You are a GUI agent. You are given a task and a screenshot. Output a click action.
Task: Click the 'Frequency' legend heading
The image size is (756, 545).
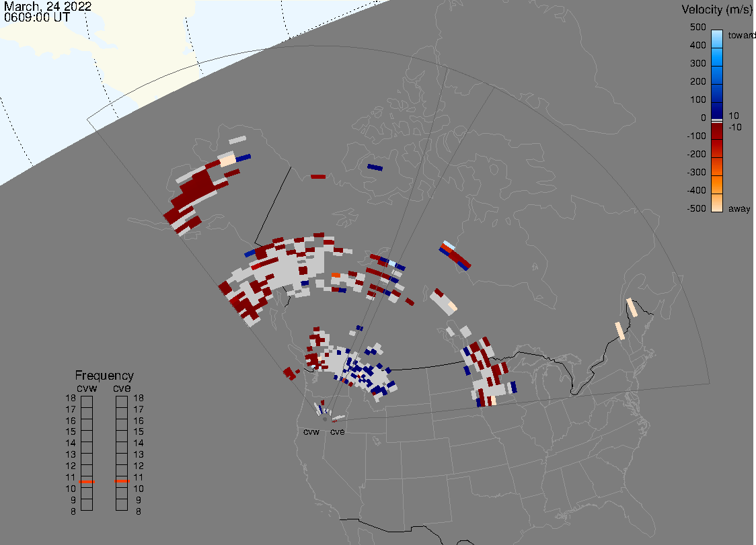[x=104, y=376]
